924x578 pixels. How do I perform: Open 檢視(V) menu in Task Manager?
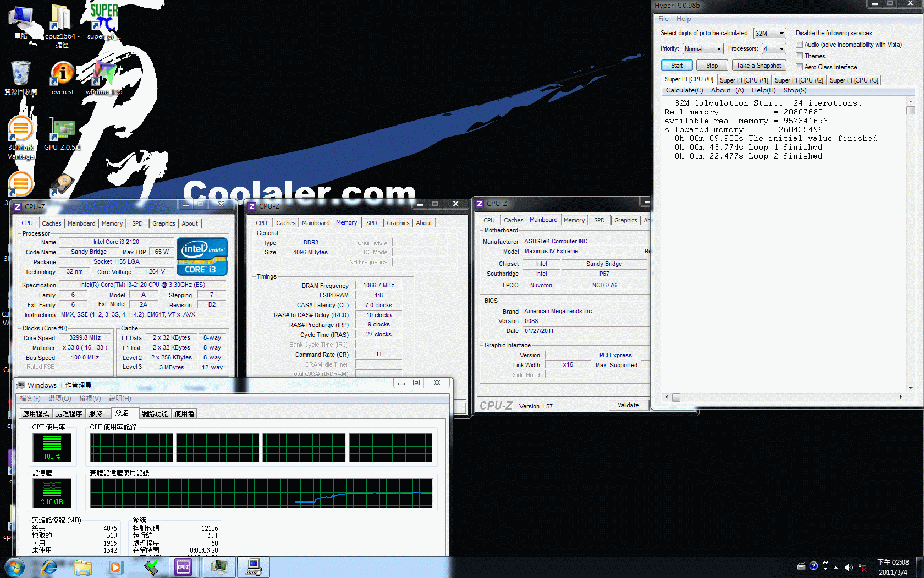click(90, 399)
